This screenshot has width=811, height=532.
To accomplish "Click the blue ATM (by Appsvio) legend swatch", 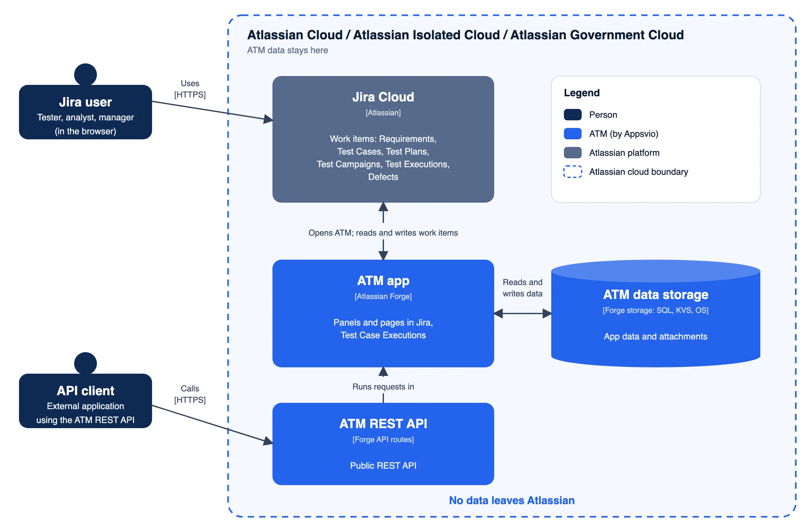I will coord(572,134).
